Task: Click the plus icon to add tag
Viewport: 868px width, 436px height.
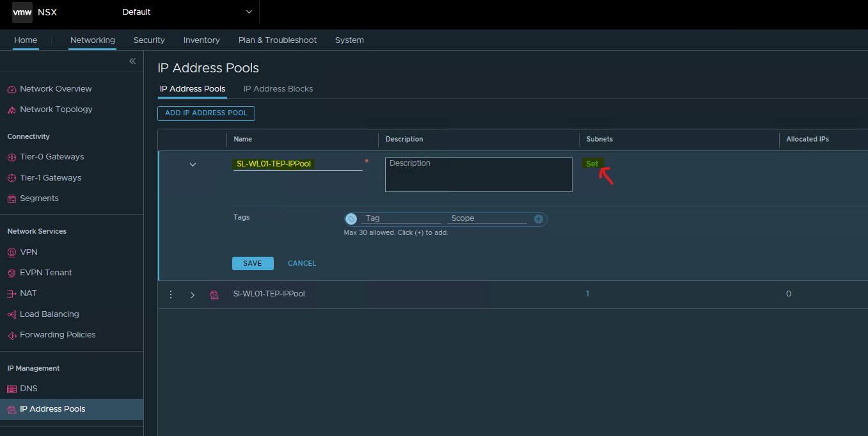Action: pos(539,219)
